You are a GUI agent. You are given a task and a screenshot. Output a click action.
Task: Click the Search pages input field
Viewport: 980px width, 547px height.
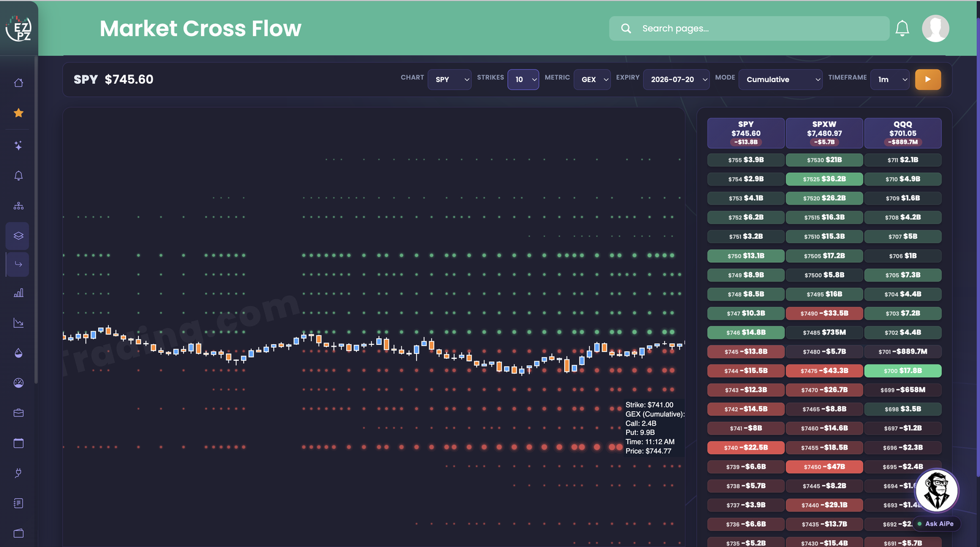point(749,28)
